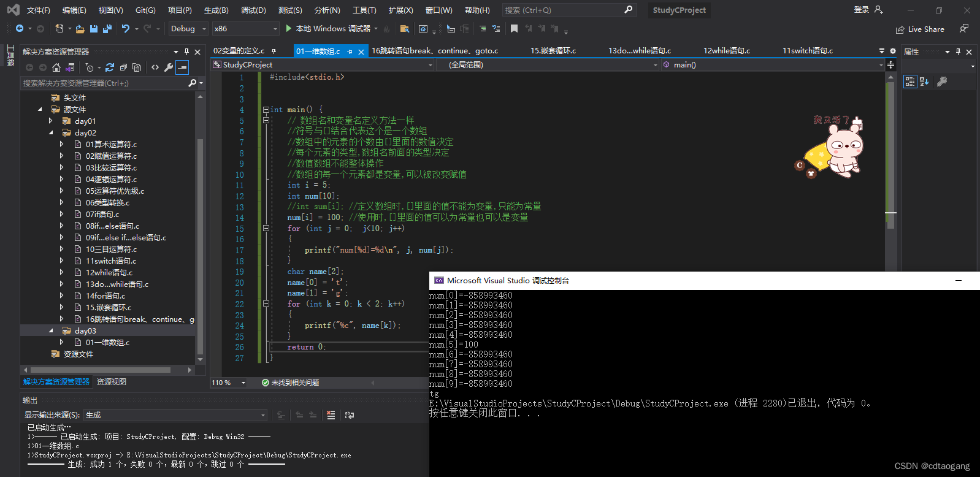980x477 pixels.
Task: Open the x86 platform dropdown
Action: point(245,29)
